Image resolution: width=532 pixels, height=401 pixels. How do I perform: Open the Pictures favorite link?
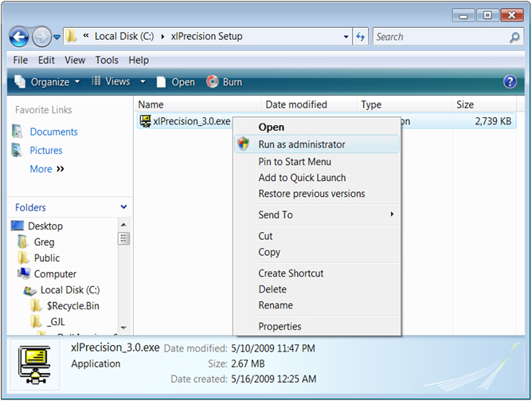(46, 151)
